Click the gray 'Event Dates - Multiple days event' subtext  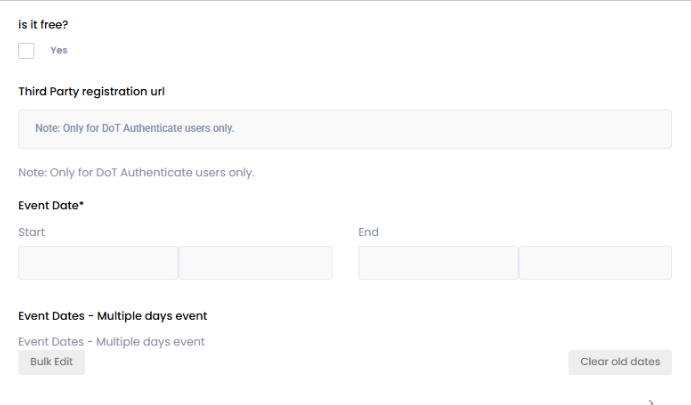[x=112, y=341]
